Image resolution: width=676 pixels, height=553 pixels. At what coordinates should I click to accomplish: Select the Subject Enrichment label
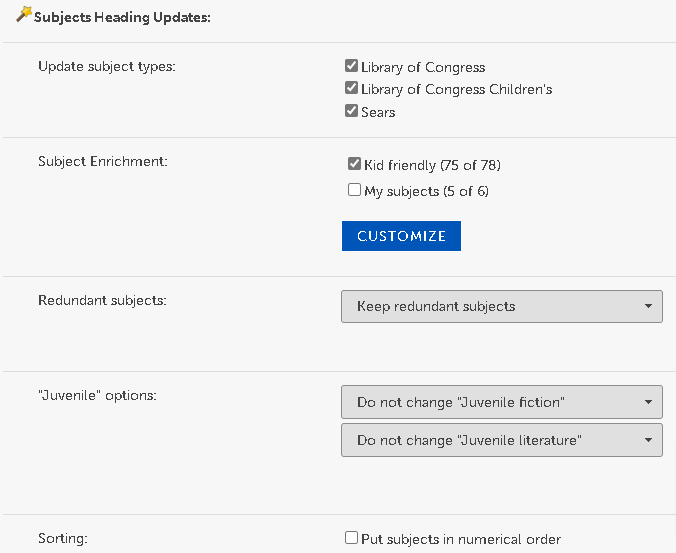pyautogui.click(x=103, y=161)
